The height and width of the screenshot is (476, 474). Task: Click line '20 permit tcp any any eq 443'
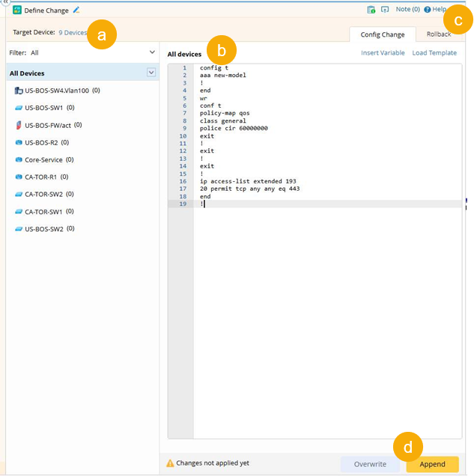click(249, 189)
